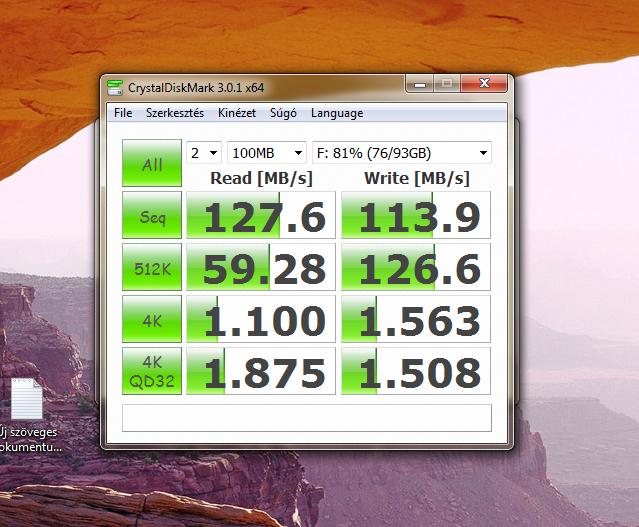Start all benchmarks with the All button

pyautogui.click(x=152, y=163)
